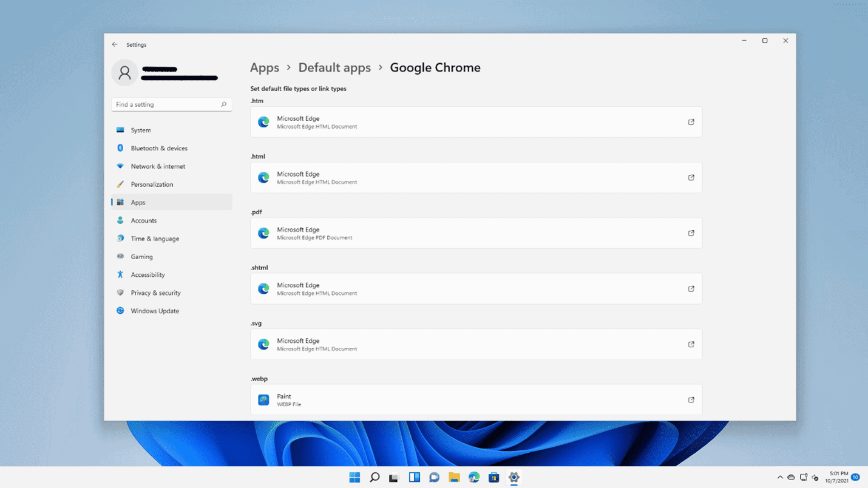This screenshot has height=488, width=868.
Task: Click the muted volume tray icon
Action: coord(815,478)
